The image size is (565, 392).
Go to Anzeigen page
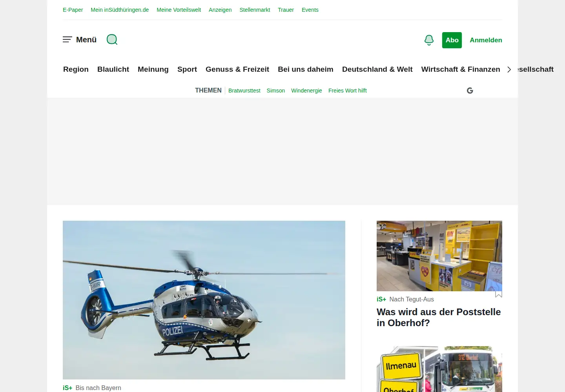coord(220,10)
